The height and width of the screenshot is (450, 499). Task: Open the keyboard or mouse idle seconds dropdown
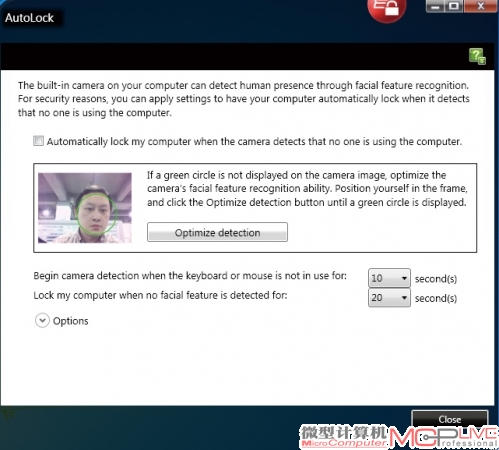[x=389, y=278]
